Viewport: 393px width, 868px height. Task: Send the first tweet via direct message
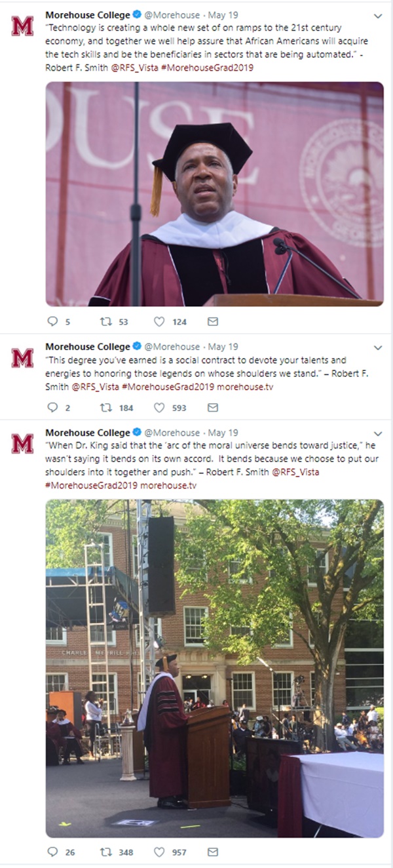(212, 321)
